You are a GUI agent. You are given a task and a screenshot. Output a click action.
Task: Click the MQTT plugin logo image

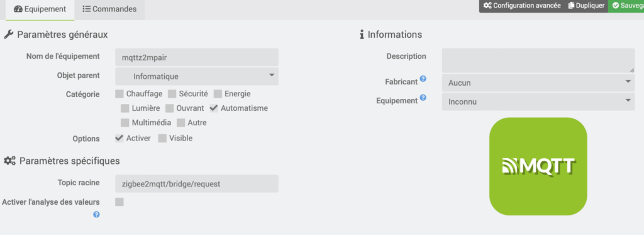pos(538,166)
